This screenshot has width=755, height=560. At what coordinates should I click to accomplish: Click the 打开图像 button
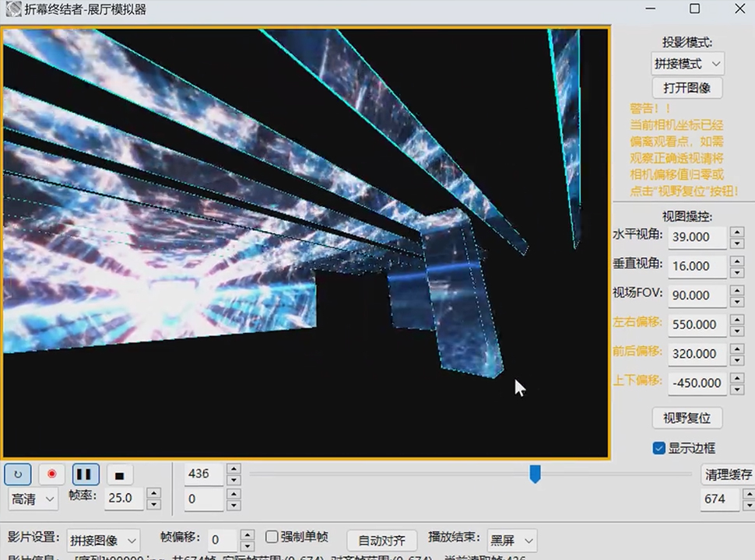pos(687,88)
